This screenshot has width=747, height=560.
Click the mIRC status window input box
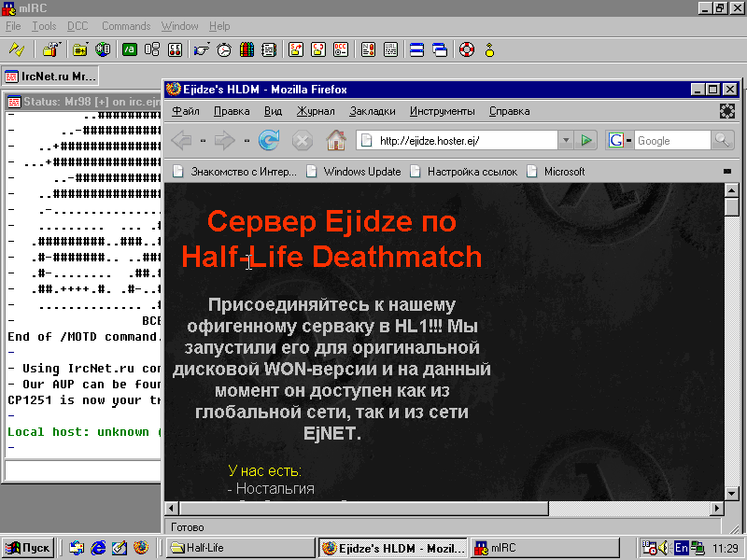pos(83,470)
